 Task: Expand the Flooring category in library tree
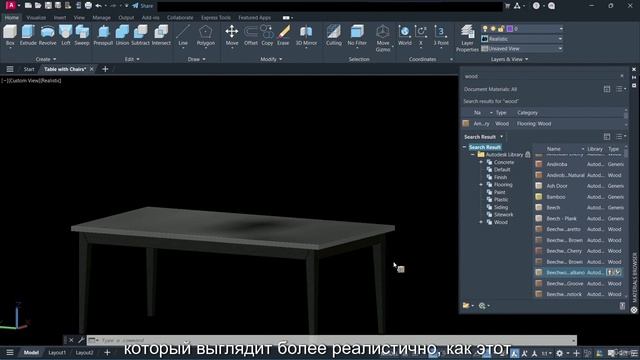coord(481,184)
